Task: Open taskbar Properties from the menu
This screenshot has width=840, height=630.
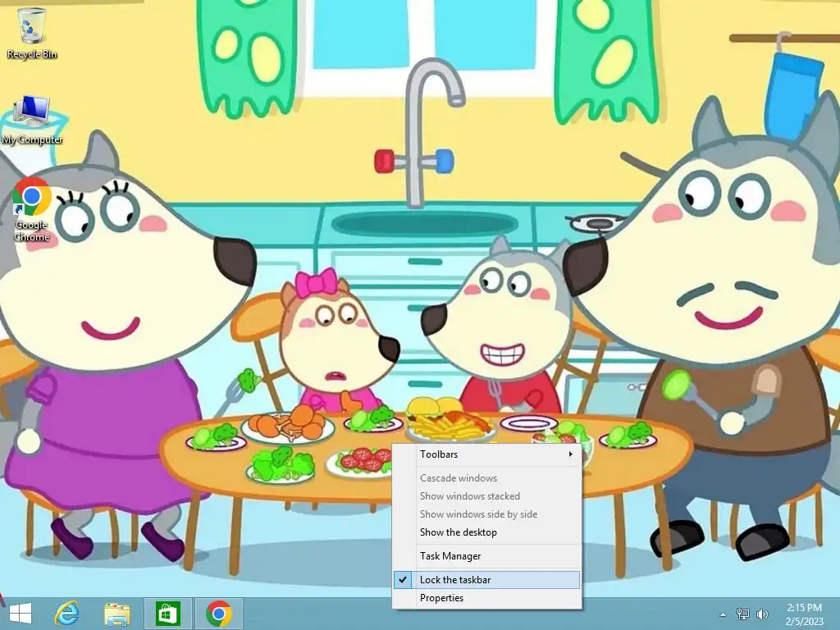Action: [x=487, y=598]
